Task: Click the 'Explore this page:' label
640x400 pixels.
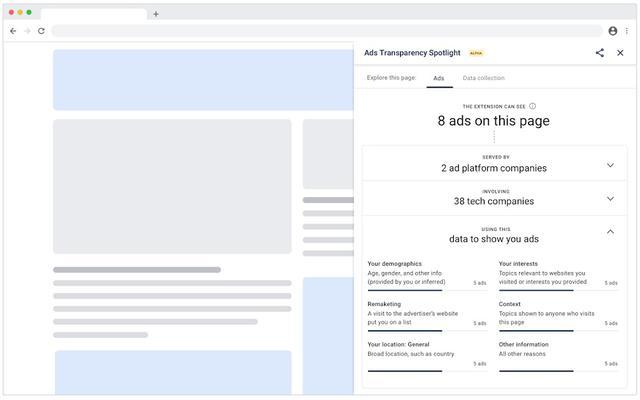Action: click(x=391, y=78)
